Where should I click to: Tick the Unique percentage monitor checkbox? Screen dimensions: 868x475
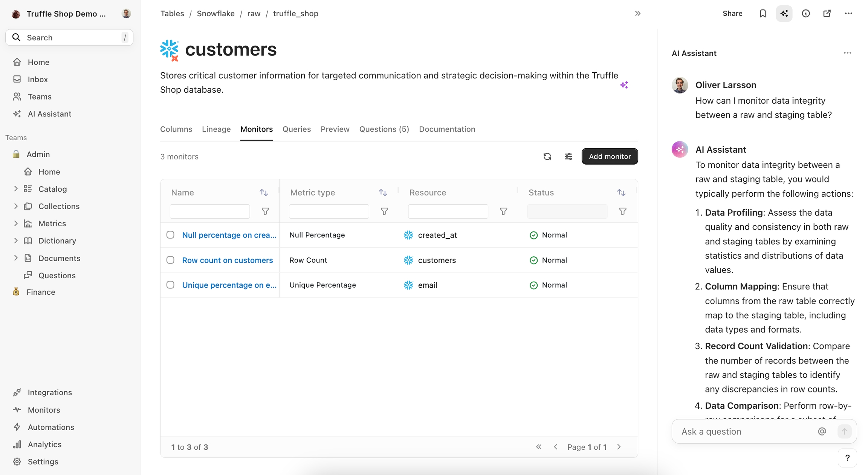tap(170, 285)
